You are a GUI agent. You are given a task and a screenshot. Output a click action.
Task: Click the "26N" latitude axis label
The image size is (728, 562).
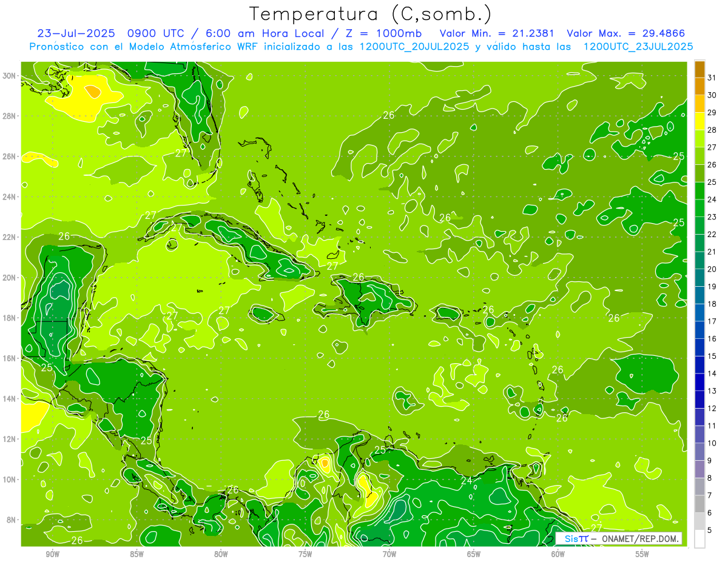9,156
